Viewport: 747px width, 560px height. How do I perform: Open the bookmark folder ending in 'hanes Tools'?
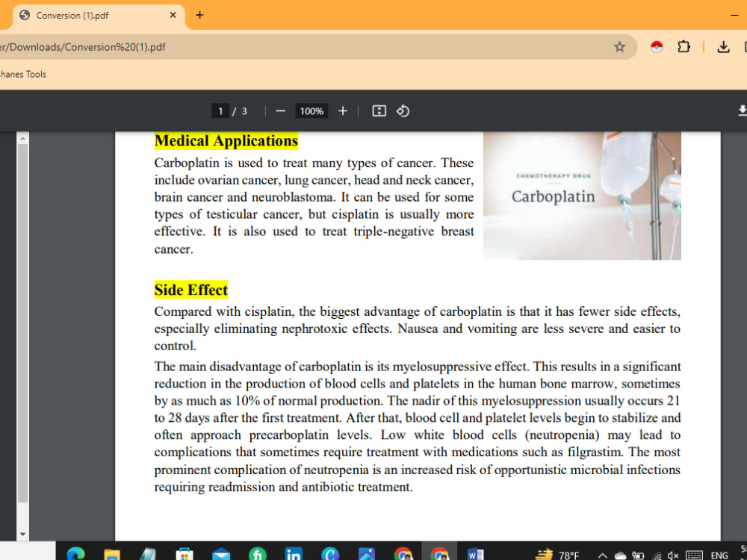point(23,74)
